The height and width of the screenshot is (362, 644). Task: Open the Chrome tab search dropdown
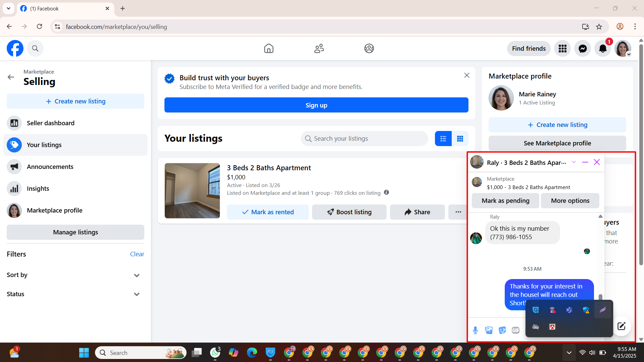coord(8,8)
